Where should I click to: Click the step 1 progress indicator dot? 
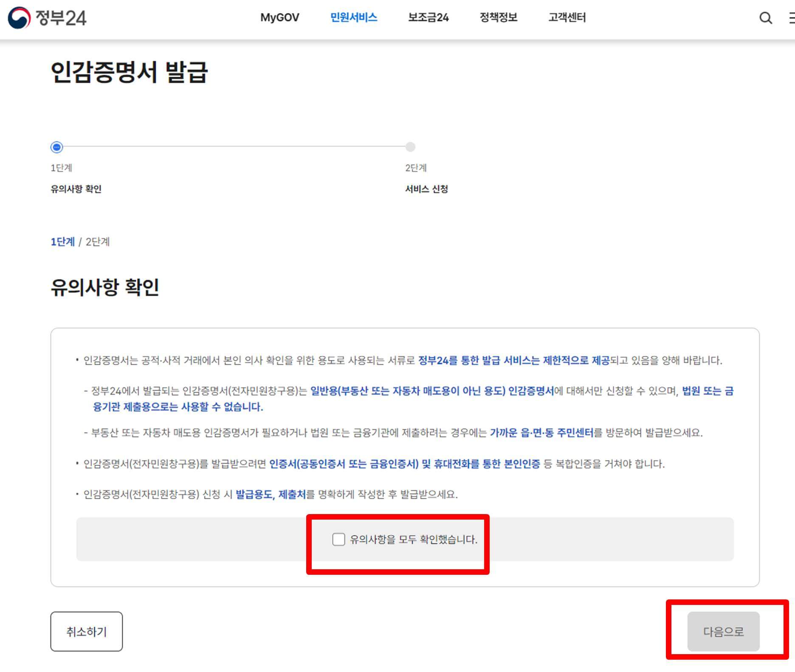[x=56, y=147]
